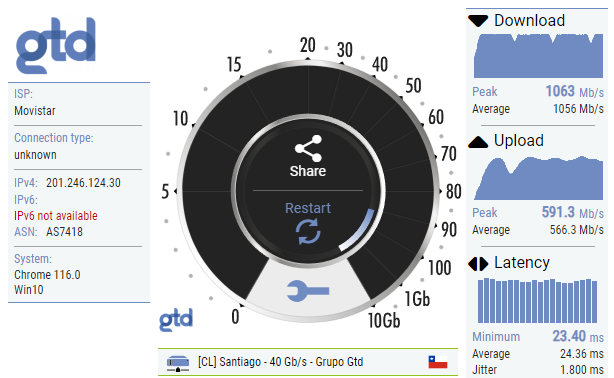614x378 pixels.
Task: Click the Latency bar chart
Action: pos(538,300)
